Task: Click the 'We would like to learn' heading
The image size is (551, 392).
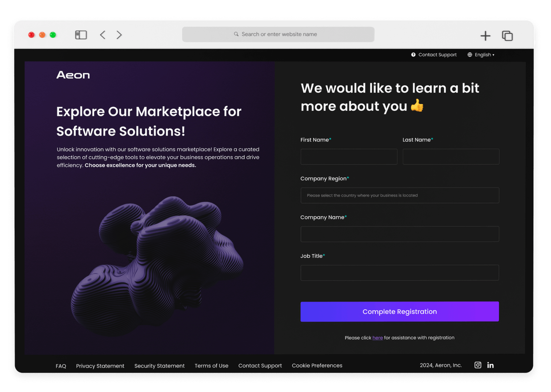Action: [390, 97]
